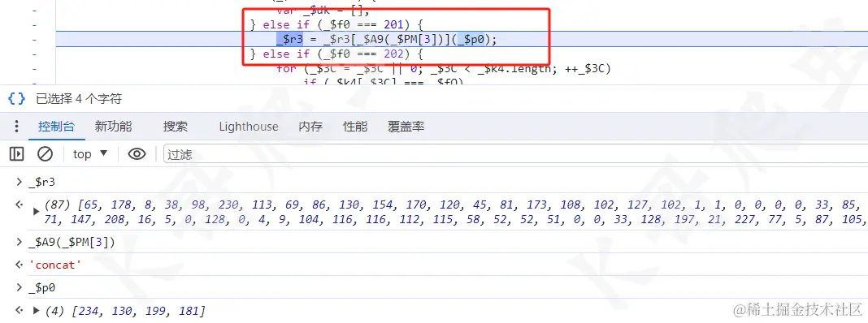
Task: Switch to the 控制台 tab
Action: point(56,126)
